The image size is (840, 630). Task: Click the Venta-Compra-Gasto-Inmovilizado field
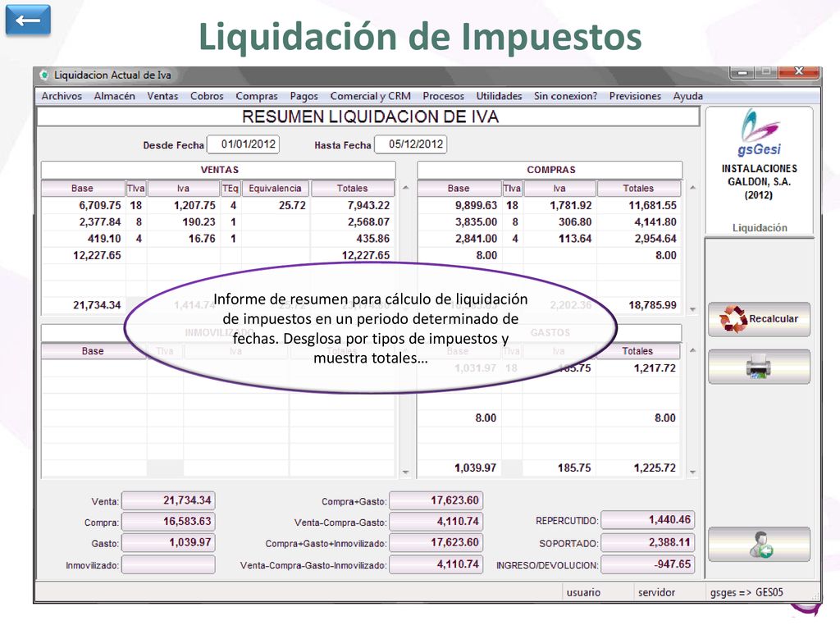pyautogui.click(x=436, y=564)
